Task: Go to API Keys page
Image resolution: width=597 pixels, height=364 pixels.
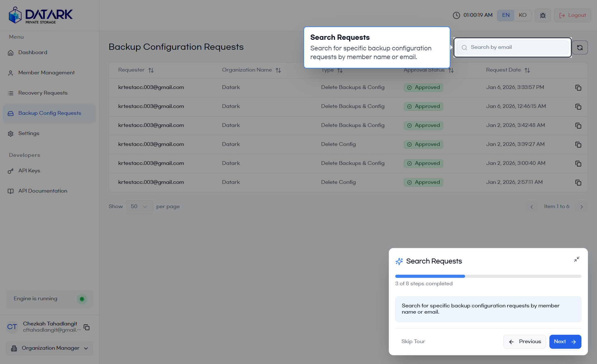Action: (29, 171)
